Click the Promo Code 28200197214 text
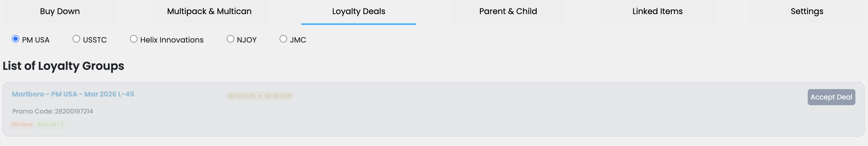 pos(53,111)
